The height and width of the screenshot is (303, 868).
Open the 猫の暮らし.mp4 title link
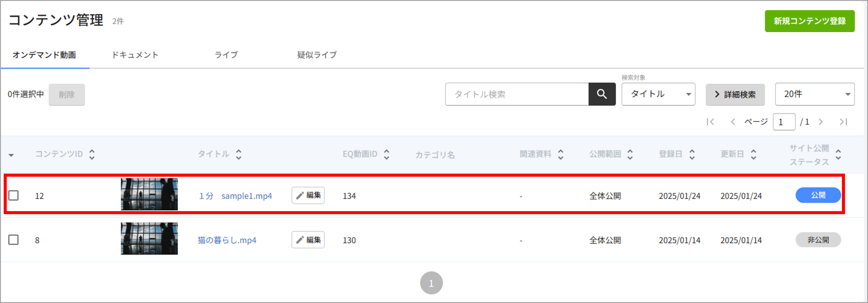(227, 240)
